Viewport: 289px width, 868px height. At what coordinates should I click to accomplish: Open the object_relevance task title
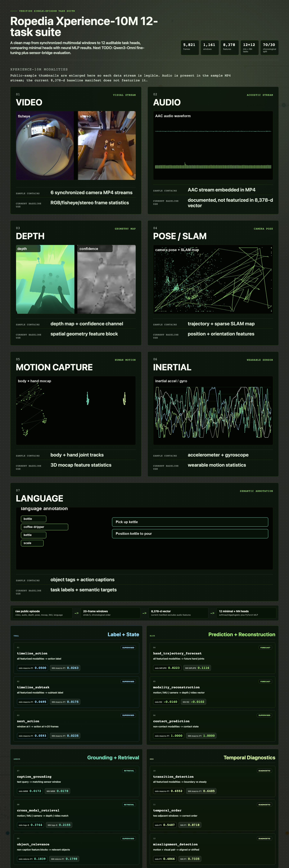33,844
